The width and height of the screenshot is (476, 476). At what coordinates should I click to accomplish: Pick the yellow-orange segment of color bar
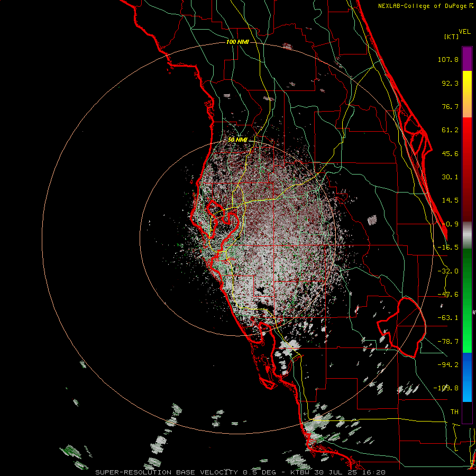(x=467, y=94)
